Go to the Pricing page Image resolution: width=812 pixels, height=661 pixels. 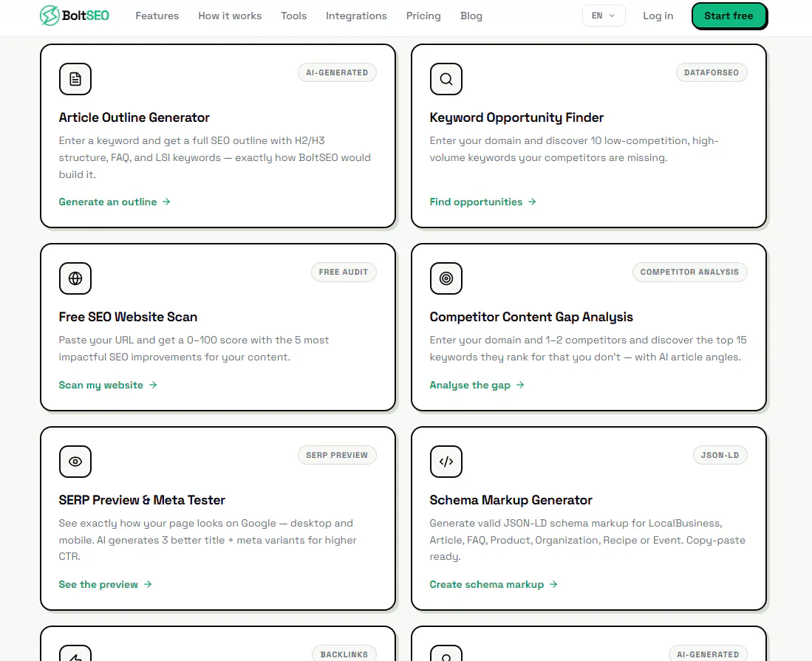[423, 16]
